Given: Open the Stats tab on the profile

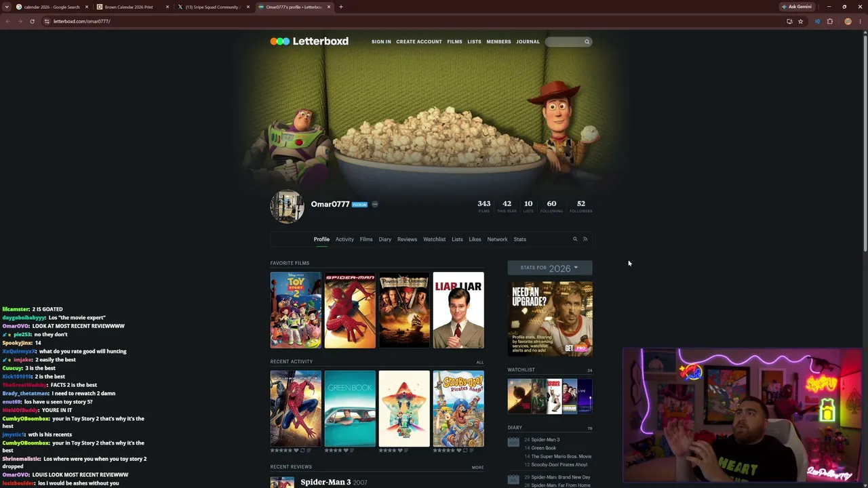Looking at the screenshot, I should [519, 239].
